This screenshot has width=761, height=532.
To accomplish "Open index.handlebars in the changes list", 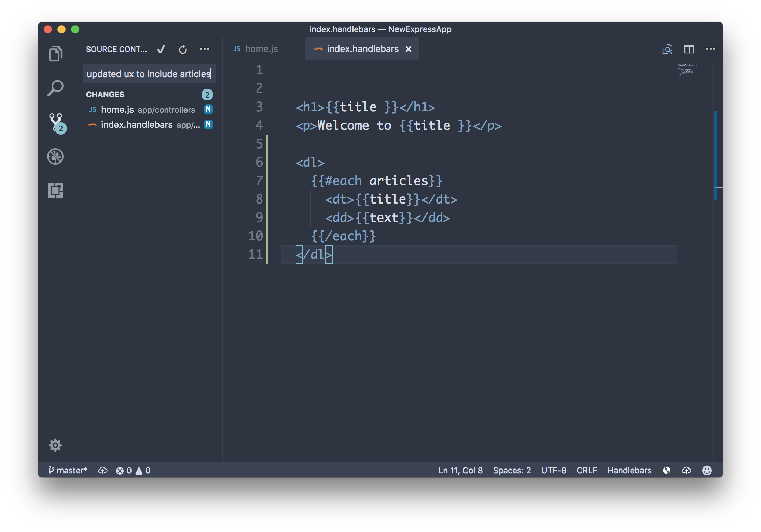I will tap(150, 125).
